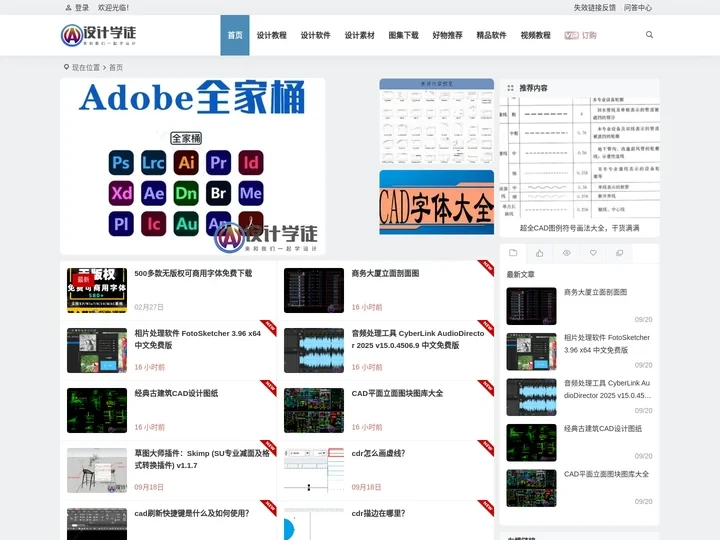Viewport: 720px width, 540px height.
Task: Open sidebar article 经典古建筑CAD设计图纸
Action: pyautogui.click(x=603, y=428)
